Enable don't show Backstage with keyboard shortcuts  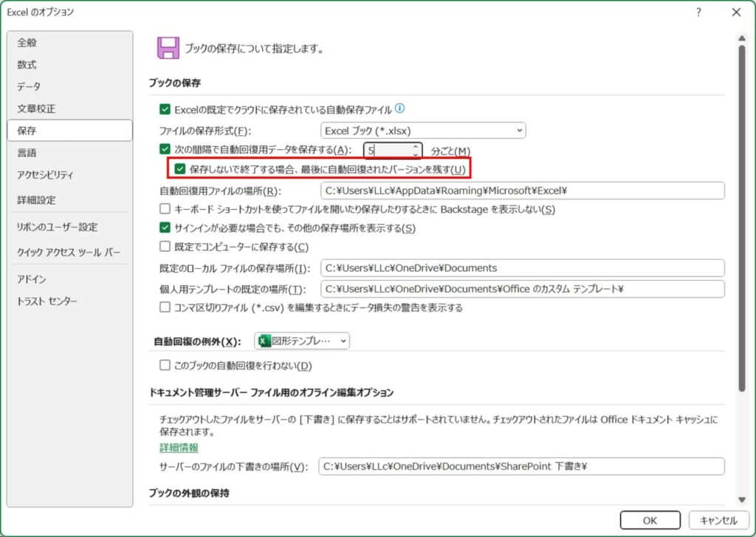point(165,209)
